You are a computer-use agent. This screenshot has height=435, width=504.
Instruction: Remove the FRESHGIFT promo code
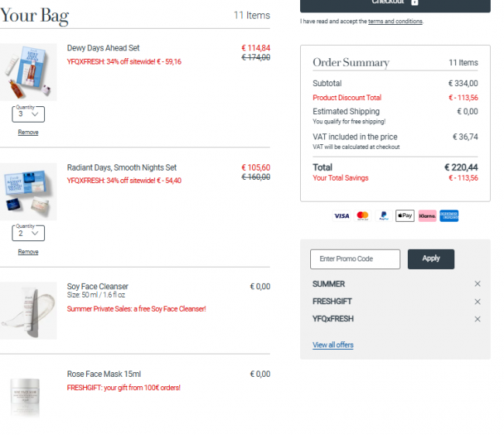tap(478, 302)
